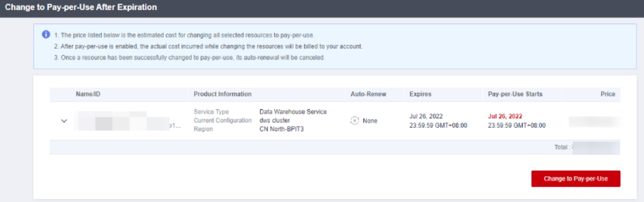Click the Data Warehouse Service text
Screen dimensions: 644x202
(293, 112)
